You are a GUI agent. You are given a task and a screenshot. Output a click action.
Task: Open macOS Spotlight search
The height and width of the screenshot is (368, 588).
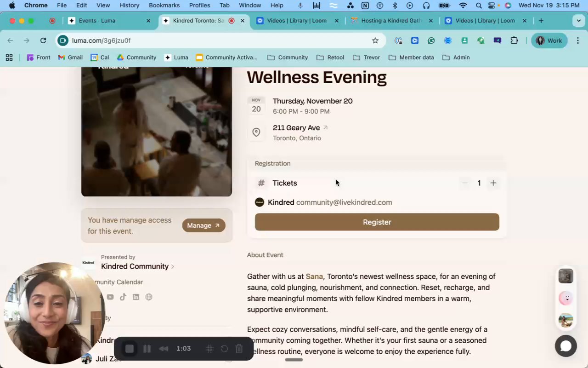pos(479,6)
